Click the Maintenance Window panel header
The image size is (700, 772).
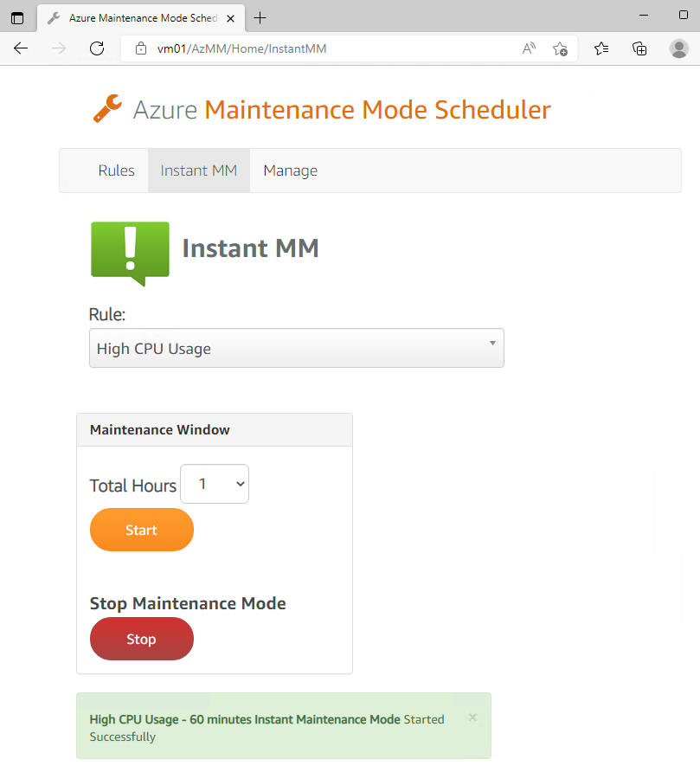click(215, 430)
